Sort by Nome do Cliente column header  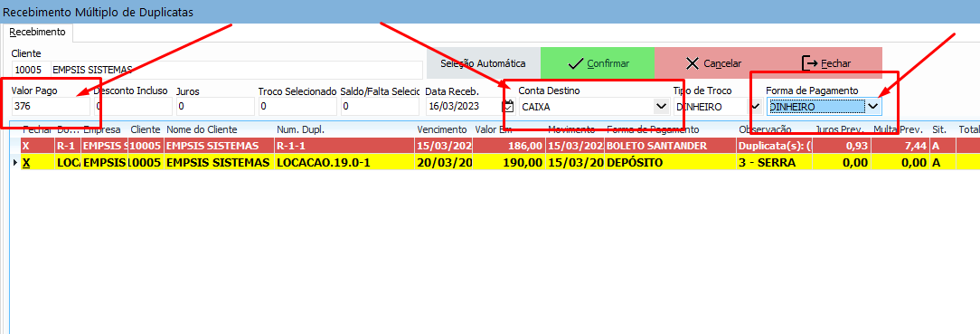[x=220, y=129]
